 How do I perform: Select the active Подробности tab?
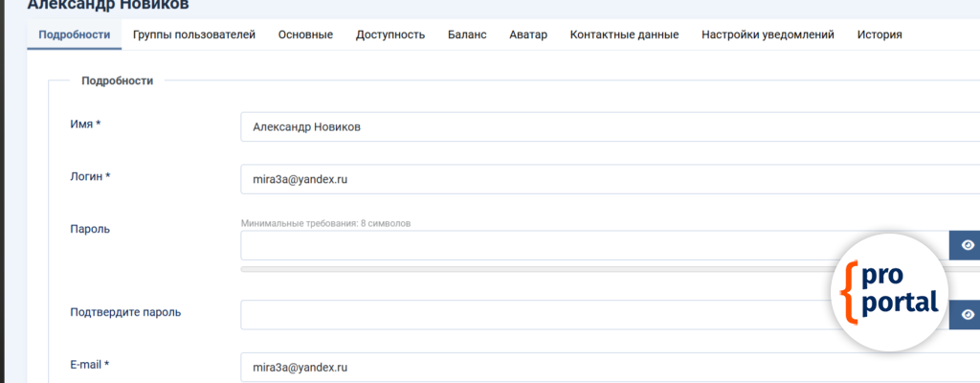point(74,35)
